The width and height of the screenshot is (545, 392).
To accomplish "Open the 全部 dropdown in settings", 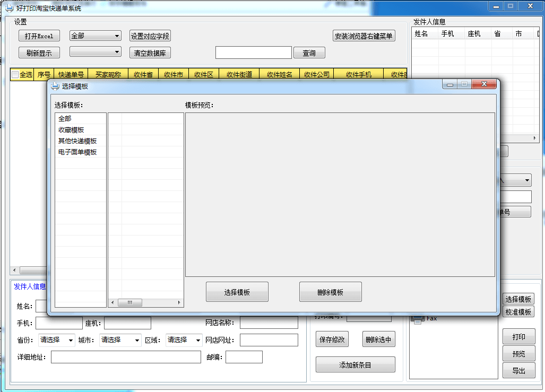I will click(x=96, y=36).
